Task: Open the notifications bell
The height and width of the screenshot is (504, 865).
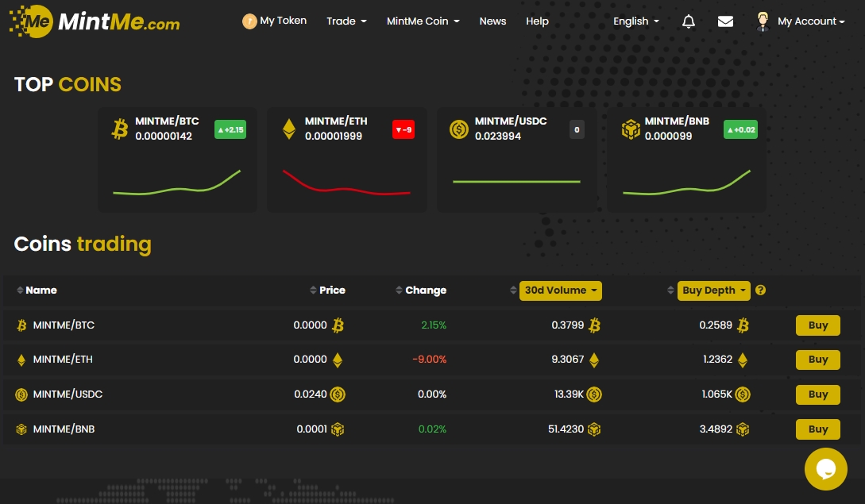Action: coord(689,21)
